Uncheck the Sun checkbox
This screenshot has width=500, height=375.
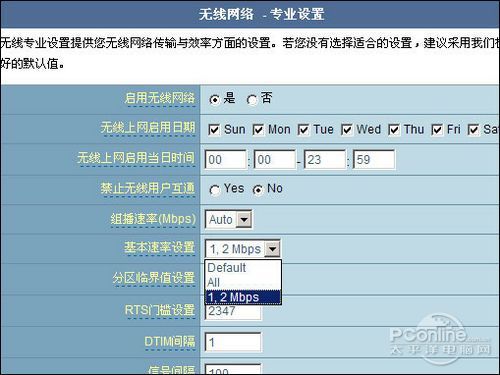coord(214,130)
